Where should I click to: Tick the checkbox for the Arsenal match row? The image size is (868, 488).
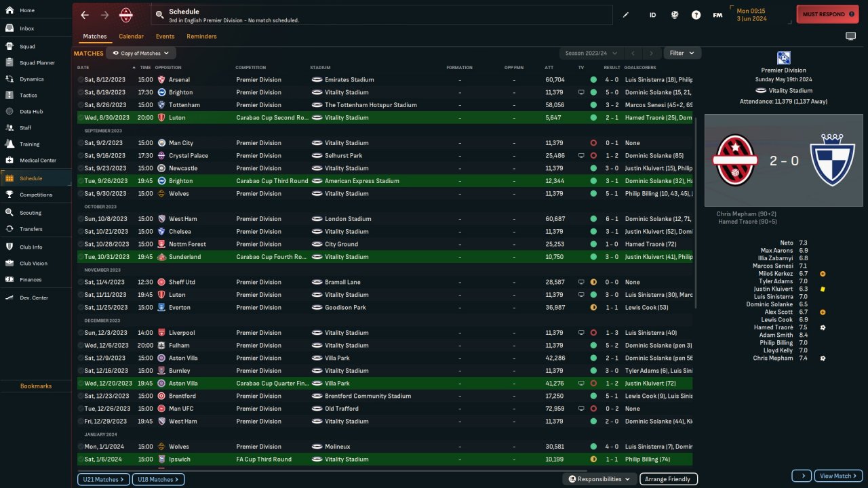point(81,80)
